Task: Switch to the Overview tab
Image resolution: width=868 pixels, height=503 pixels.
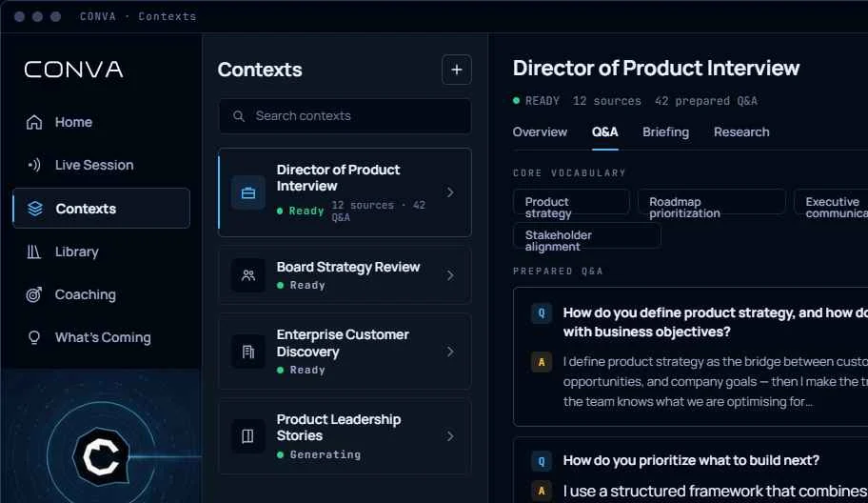Action: coord(540,132)
